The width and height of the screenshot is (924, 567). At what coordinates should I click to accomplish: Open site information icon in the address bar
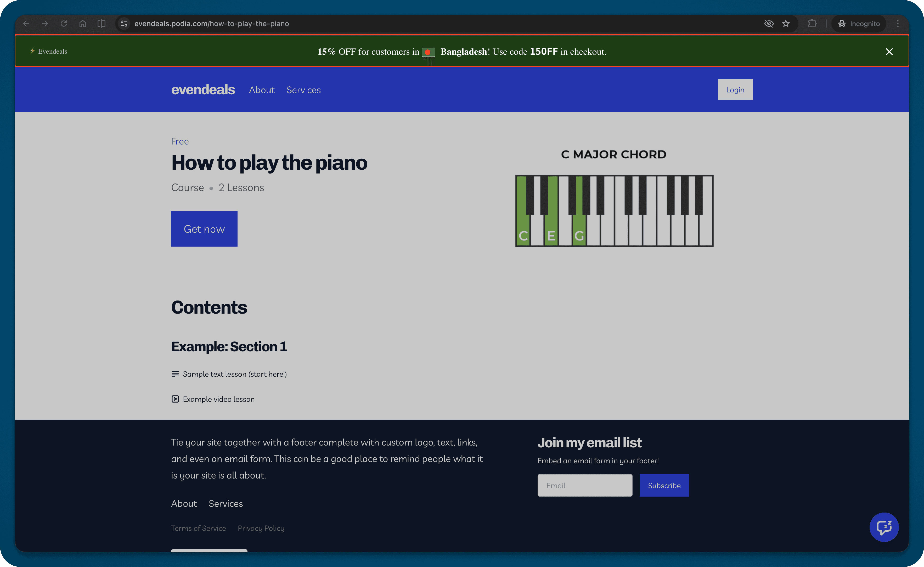[x=124, y=23]
